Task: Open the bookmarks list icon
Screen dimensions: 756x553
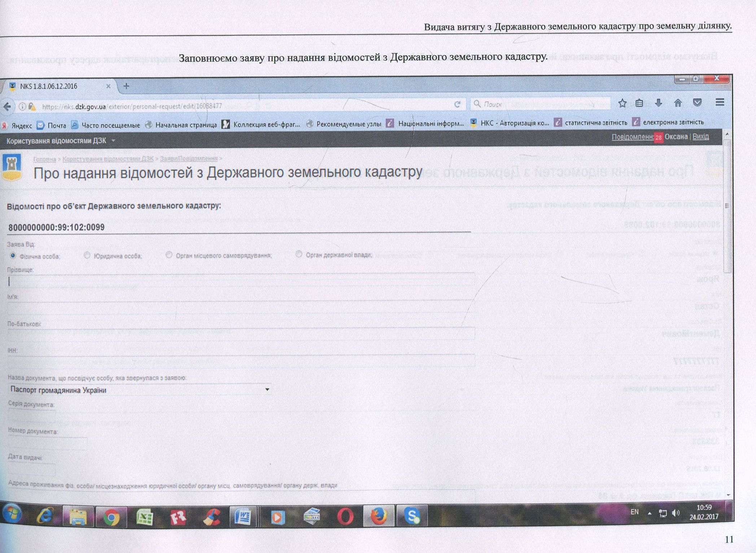Action: (x=639, y=103)
